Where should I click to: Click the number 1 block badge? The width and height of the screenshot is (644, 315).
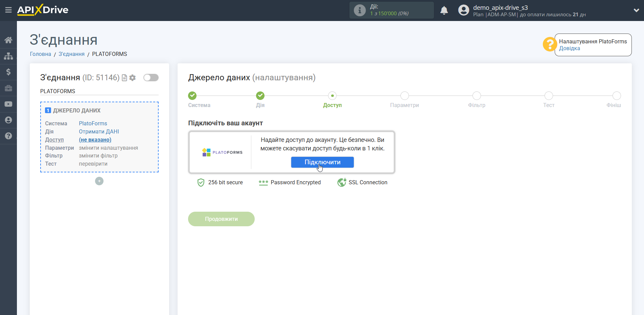click(48, 110)
